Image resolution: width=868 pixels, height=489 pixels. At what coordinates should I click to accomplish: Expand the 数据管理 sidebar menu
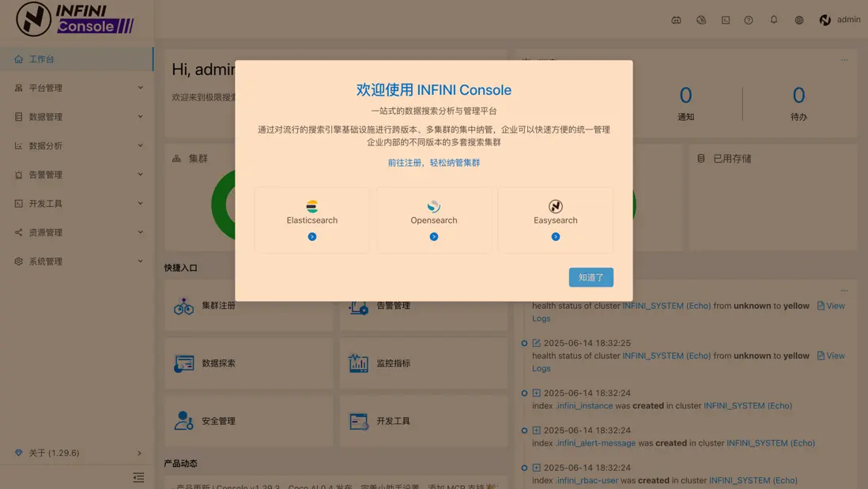[x=77, y=117]
